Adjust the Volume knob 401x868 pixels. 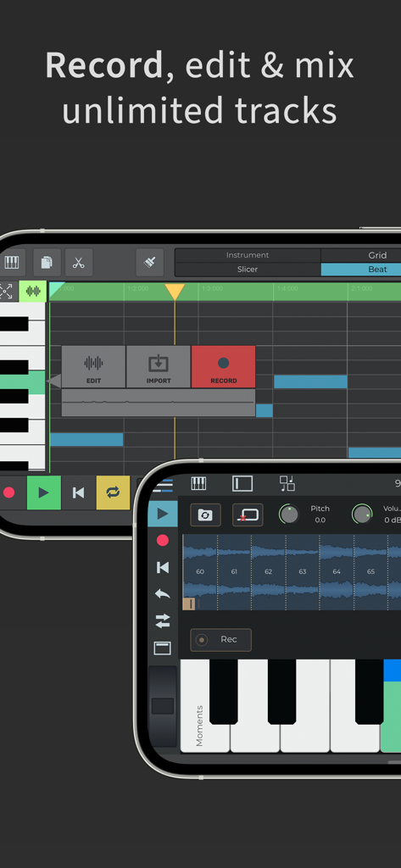[362, 515]
